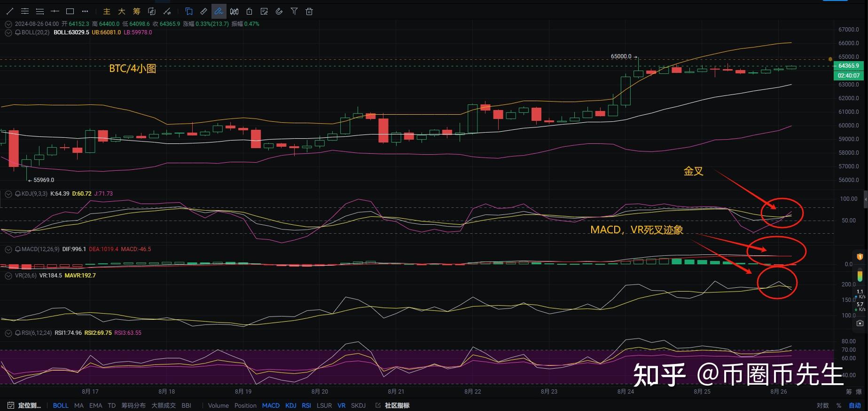Open the funnel filter tool
This screenshot has width=868, height=411.
pos(294,11)
